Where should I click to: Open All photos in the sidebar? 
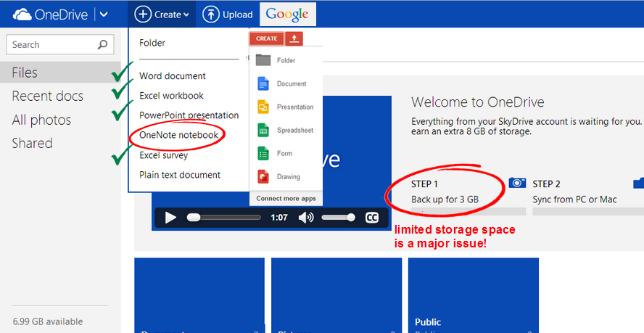click(x=41, y=120)
